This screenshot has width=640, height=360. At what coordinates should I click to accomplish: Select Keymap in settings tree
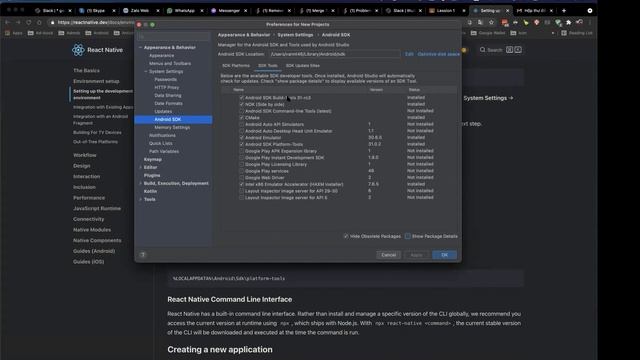point(153,159)
